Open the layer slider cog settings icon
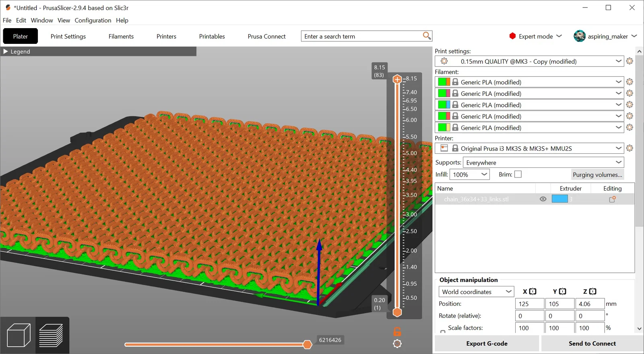644x354 pixels. coord(397,344)
